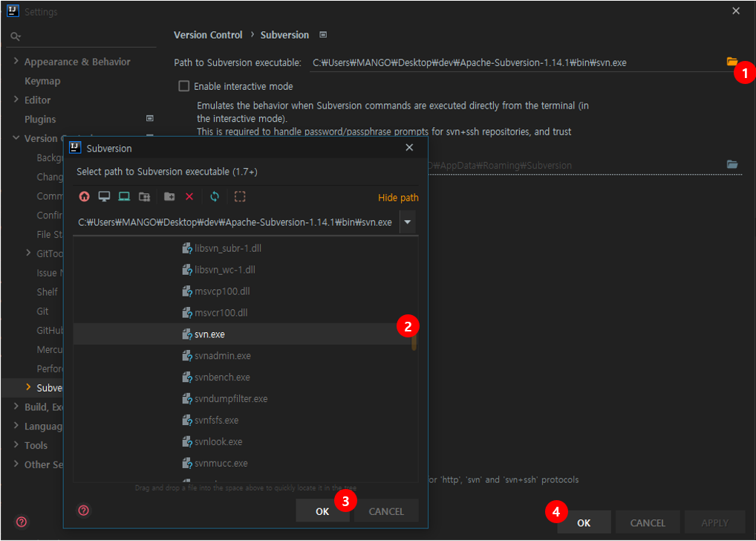756x541 pixels.
Task: Open the Shelf settings page
Action: [x=48, y=292]
